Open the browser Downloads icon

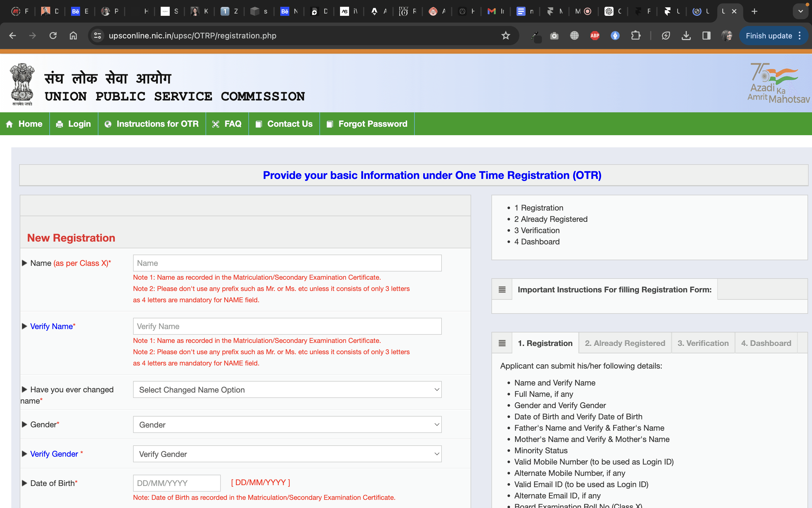(686, 36)
